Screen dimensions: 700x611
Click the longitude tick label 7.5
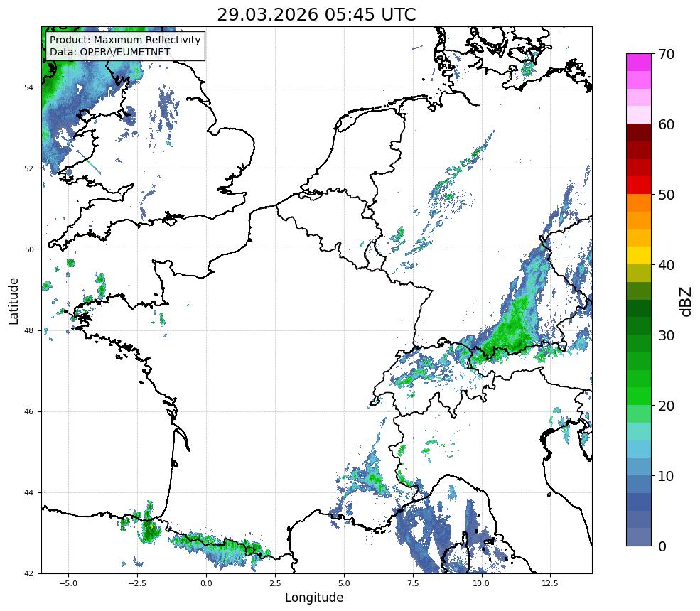(x=412, y=583)
